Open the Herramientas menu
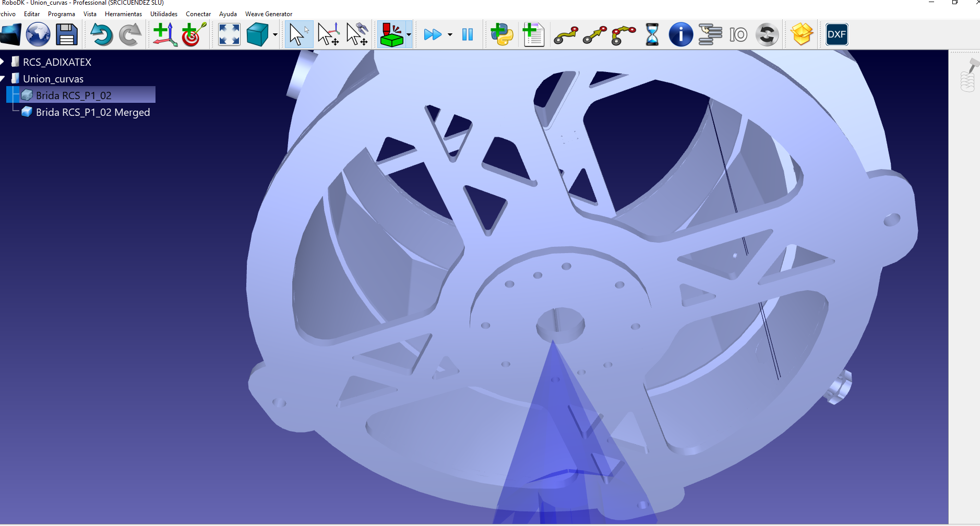 [x=123, y=14]
